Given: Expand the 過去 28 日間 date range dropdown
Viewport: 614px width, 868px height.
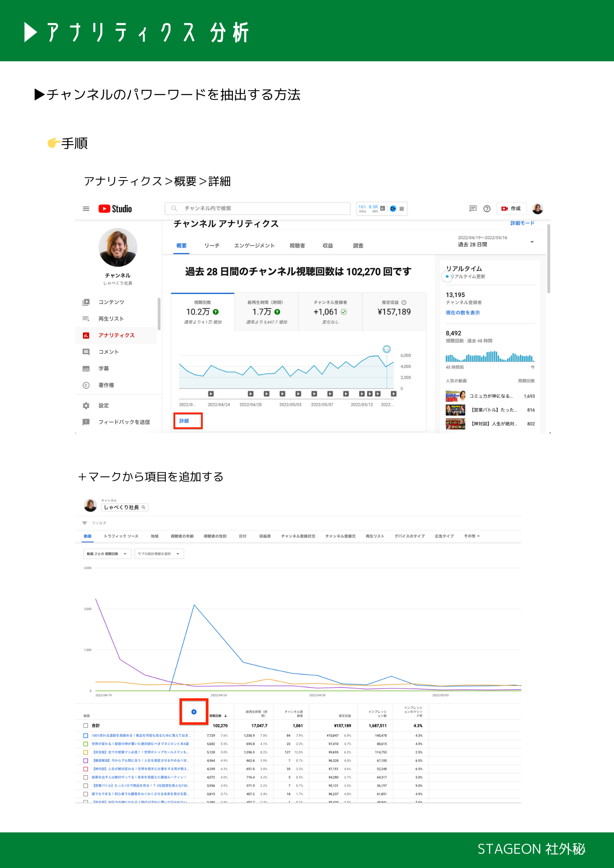Looking at the screenshot, I should point(532,242).
